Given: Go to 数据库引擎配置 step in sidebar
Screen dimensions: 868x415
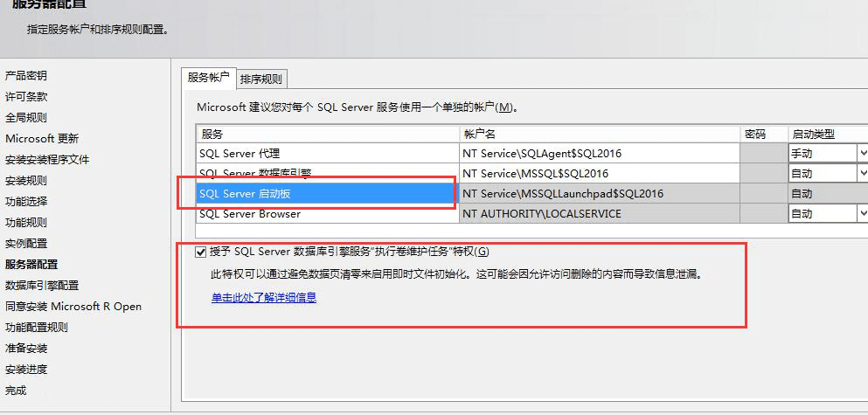Looking at the screenshot, I should [42, 286].
